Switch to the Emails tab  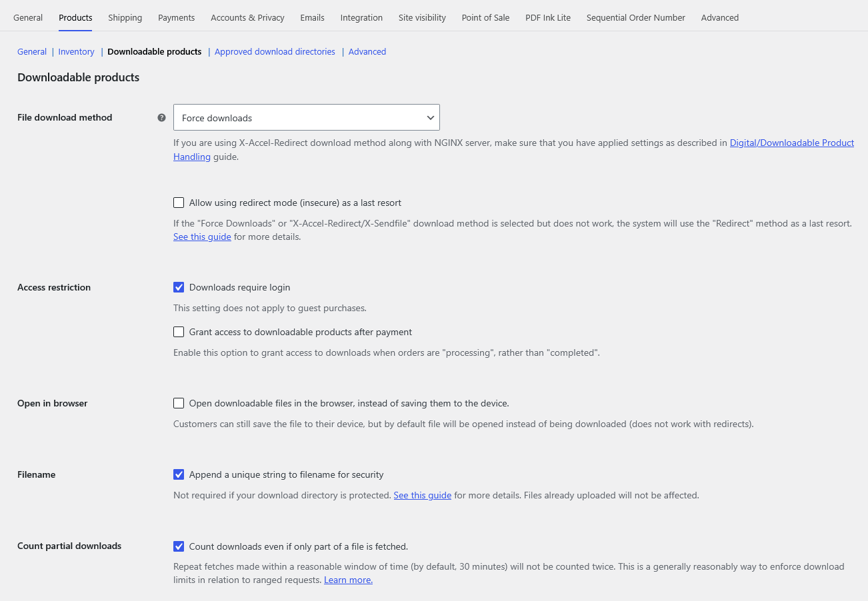312,17
